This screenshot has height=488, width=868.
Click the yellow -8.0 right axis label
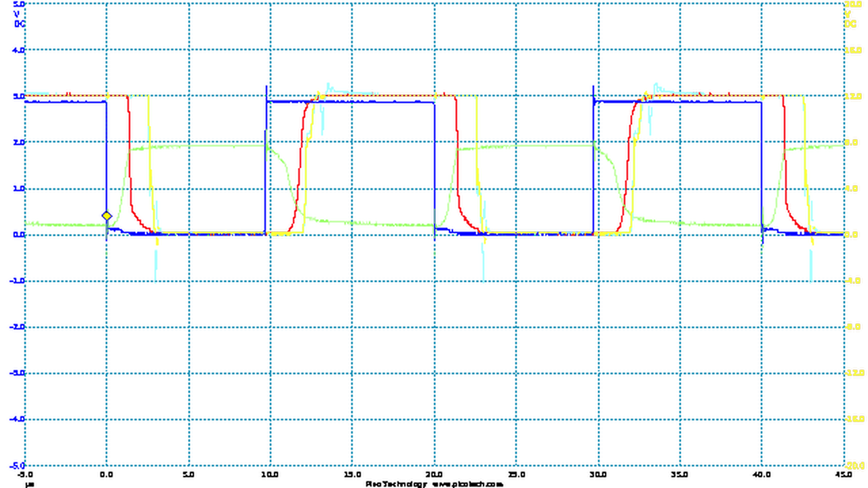tap(854, 327)
